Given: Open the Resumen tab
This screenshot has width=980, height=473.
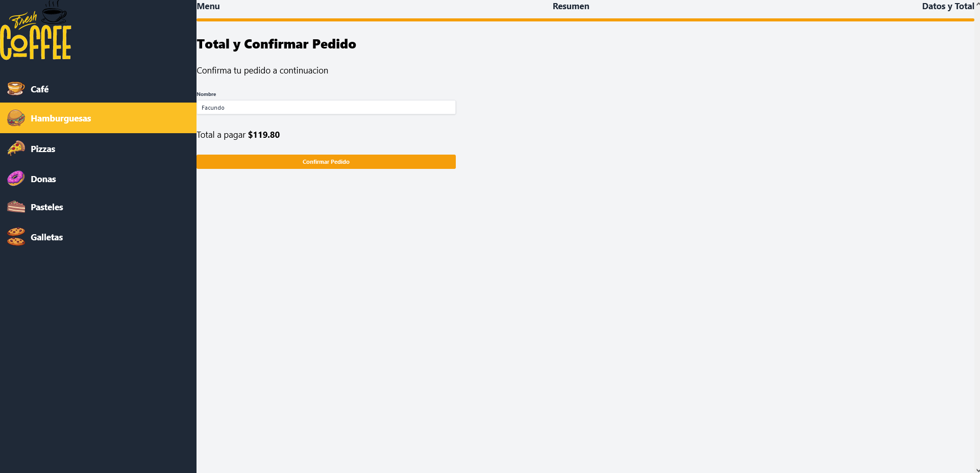Looking at the screenshot, I should (x=571, y=6).
